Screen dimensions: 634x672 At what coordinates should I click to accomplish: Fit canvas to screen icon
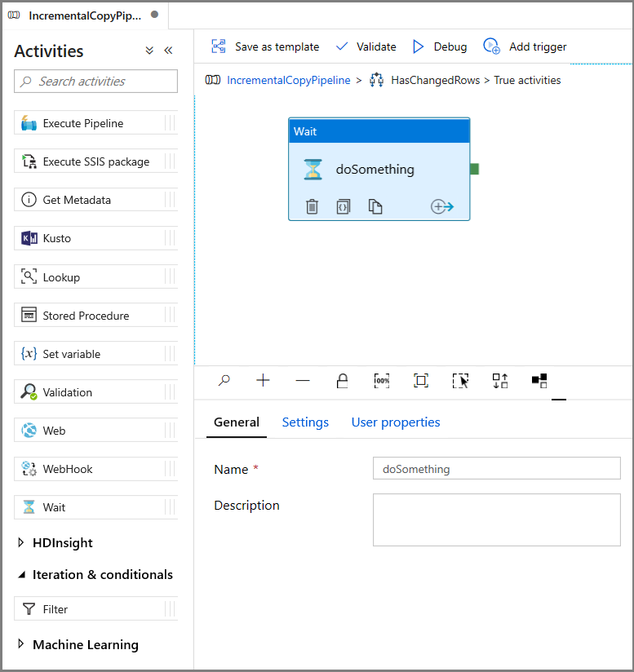click(421, 380)
